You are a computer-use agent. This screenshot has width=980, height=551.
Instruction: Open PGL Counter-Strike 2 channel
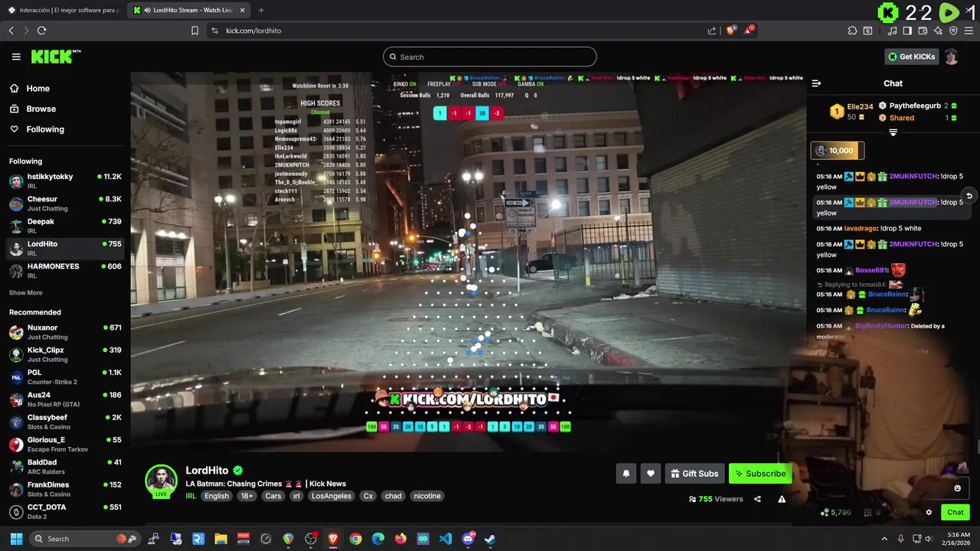tap(65, 377)
